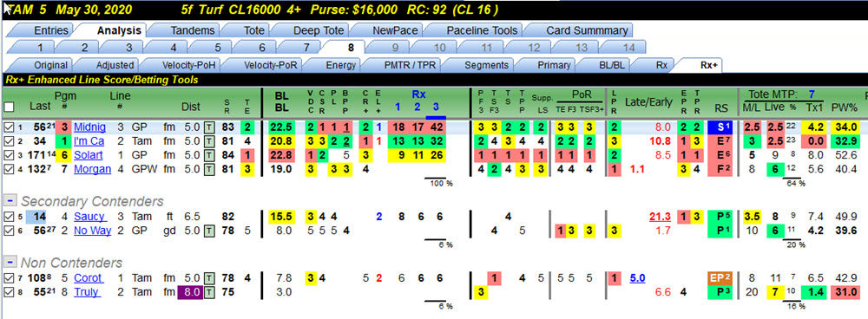Open the Midnig horse link
Screen dimensions: 868x319
89,127
